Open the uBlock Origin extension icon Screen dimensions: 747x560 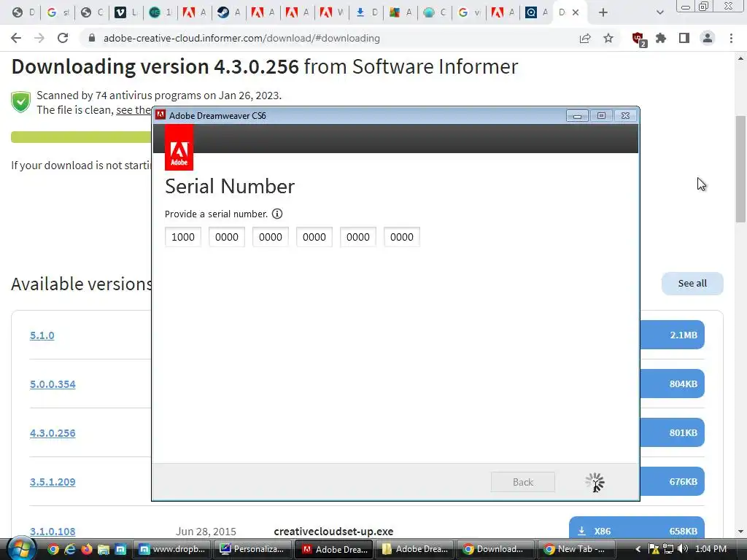(x=638, y=39)
